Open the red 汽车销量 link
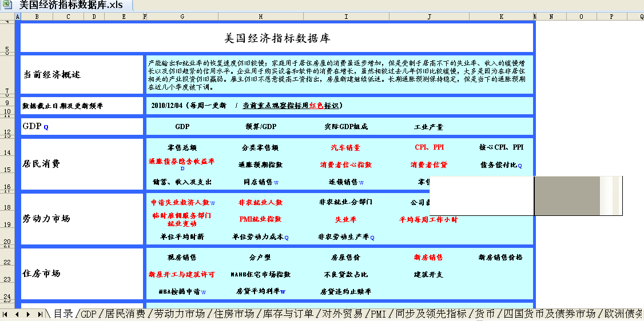Image resolution: width=644 pixels, height=321 pixels. click(346, 147)
